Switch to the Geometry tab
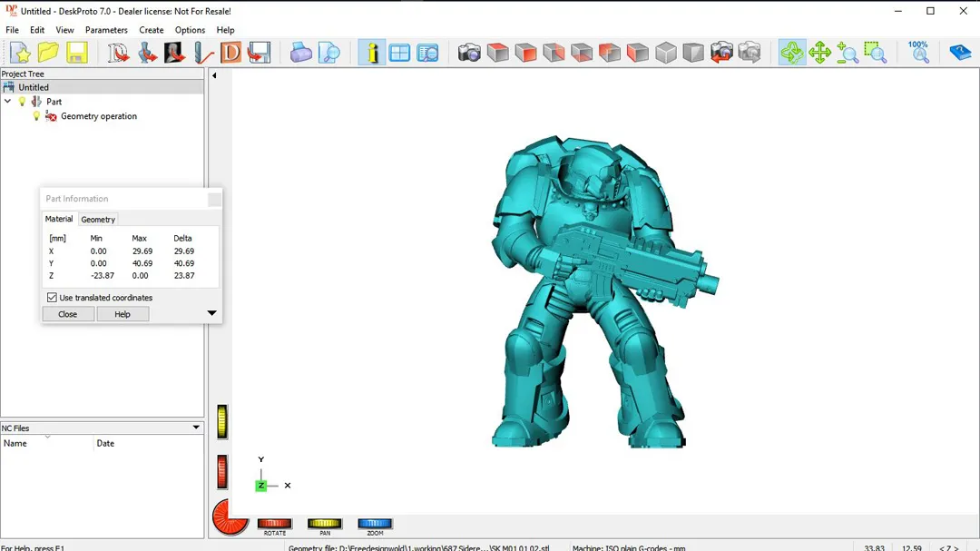 (x=98, y=220)
